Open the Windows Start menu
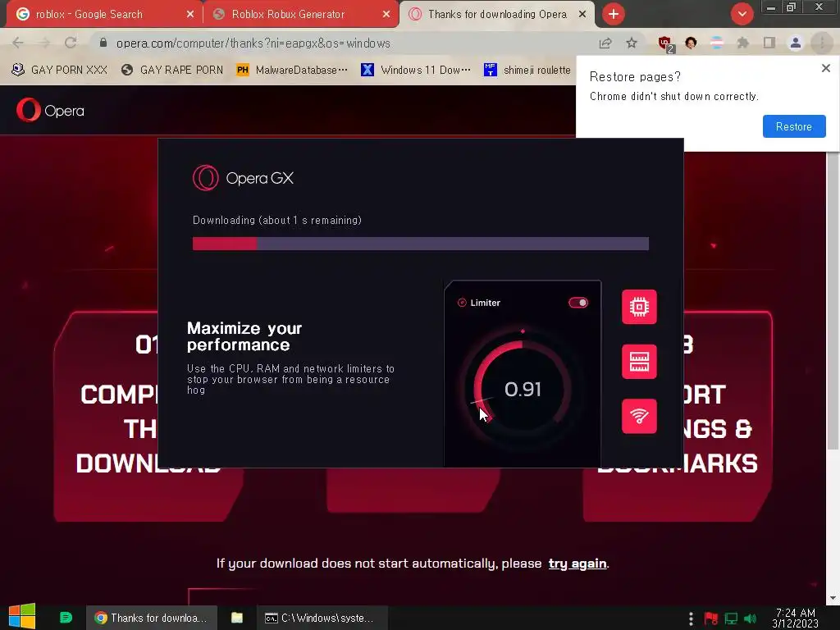 [x=22, y=617]
